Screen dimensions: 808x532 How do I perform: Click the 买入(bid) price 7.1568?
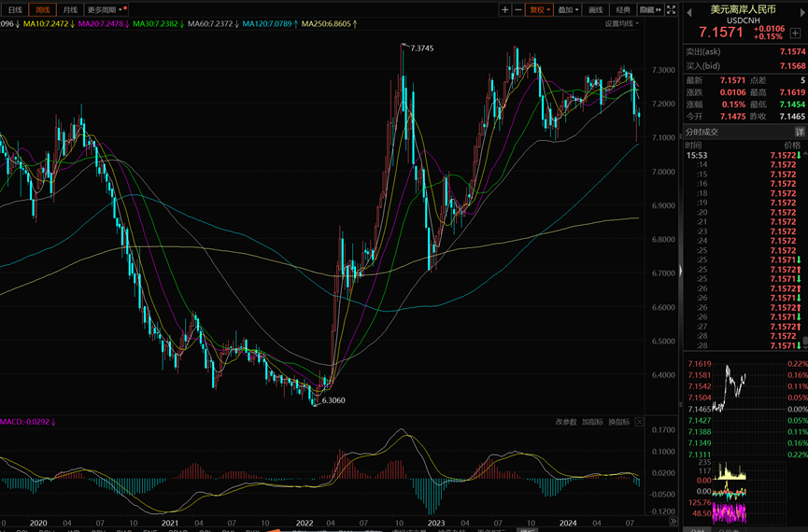792,66
